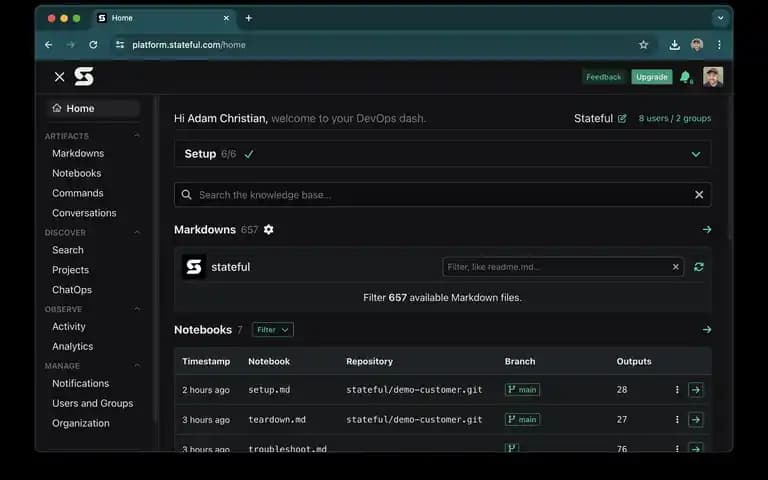Open browser three-dot menu
768x480 pixels.
(x=719, y=45)
